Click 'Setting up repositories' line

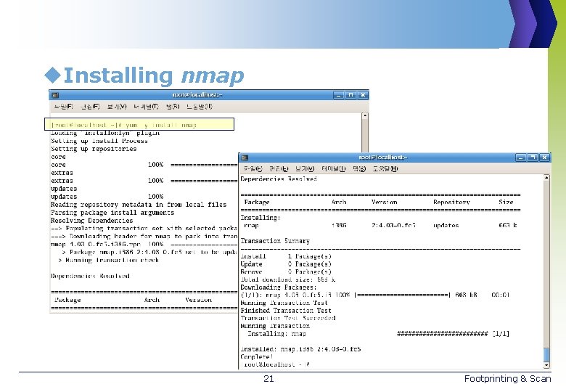point(94,149)
